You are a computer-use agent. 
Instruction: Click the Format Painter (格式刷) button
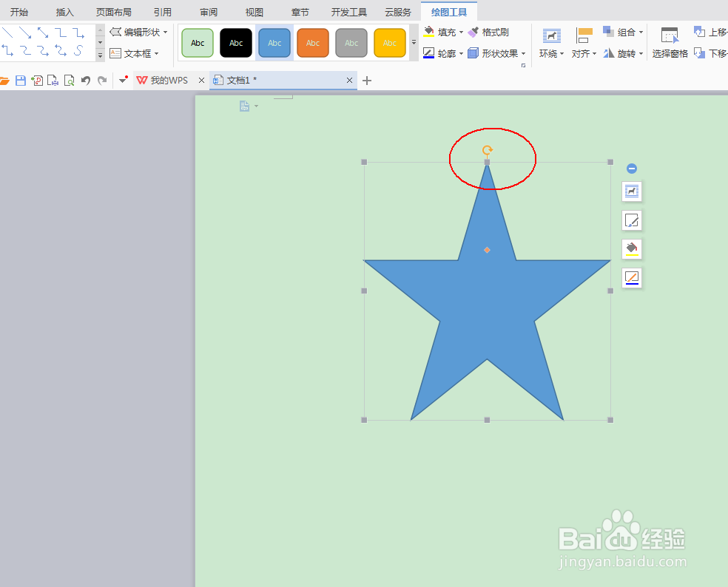[488, 32]
